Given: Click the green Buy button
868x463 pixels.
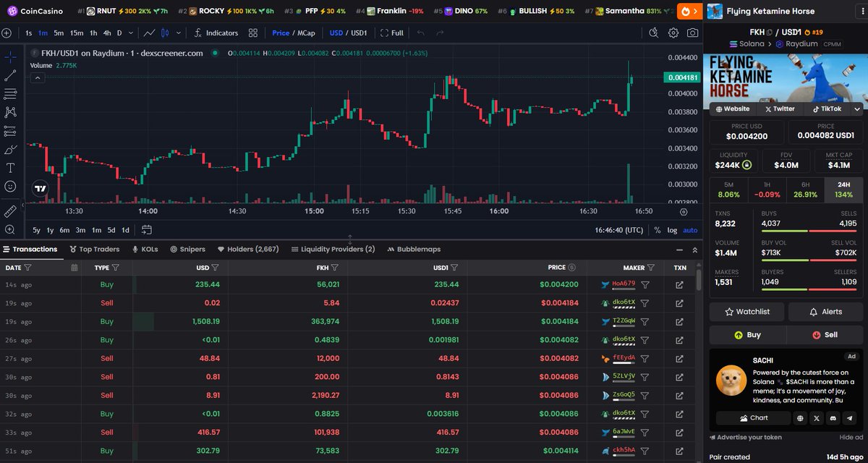Looking at the screenshot, I should (748, 335).
